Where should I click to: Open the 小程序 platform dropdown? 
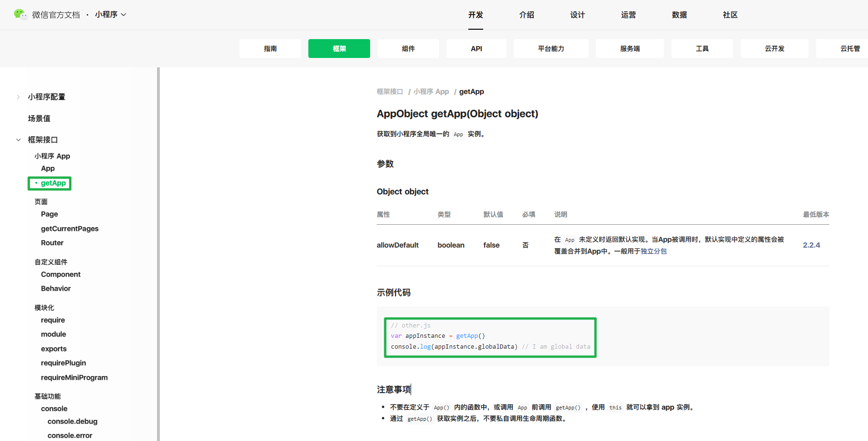[111, 15]
